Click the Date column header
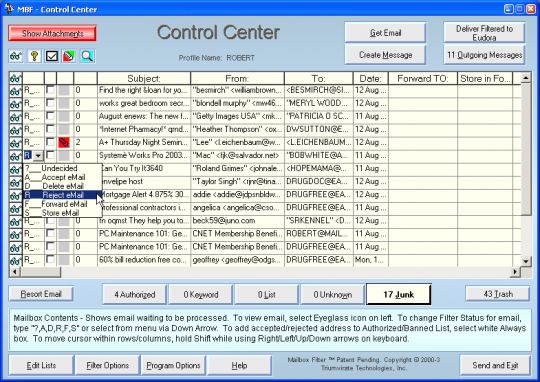The image size is (540, 382). [x=371, y=79]
